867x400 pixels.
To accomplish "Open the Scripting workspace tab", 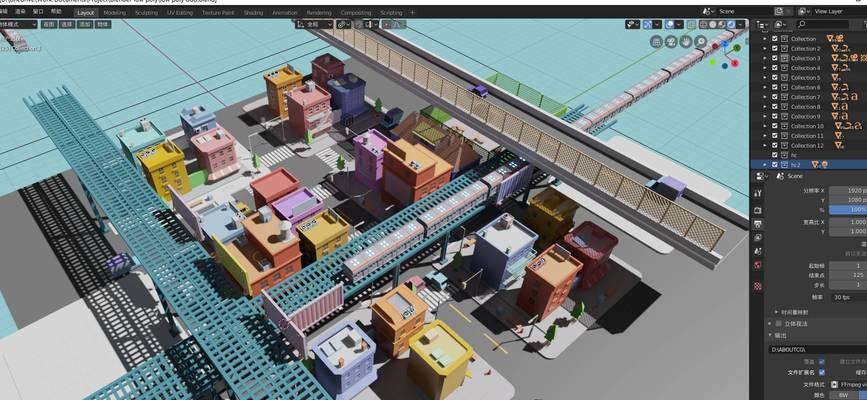I will 391,13.
